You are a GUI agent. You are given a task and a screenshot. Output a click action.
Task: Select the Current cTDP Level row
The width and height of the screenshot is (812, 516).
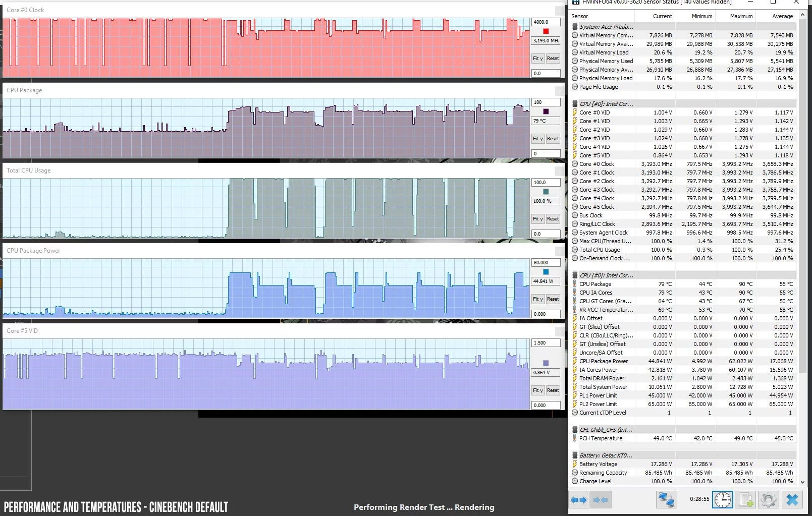(683, 413)
